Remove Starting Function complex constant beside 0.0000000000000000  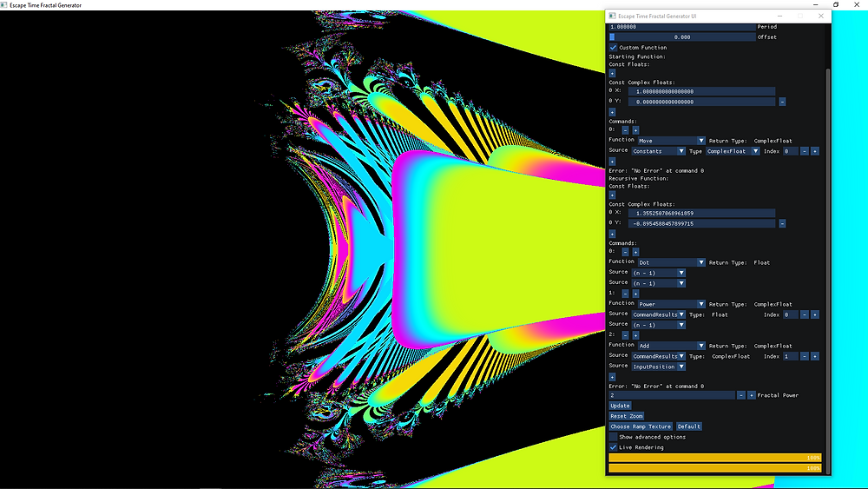[782, 102]
